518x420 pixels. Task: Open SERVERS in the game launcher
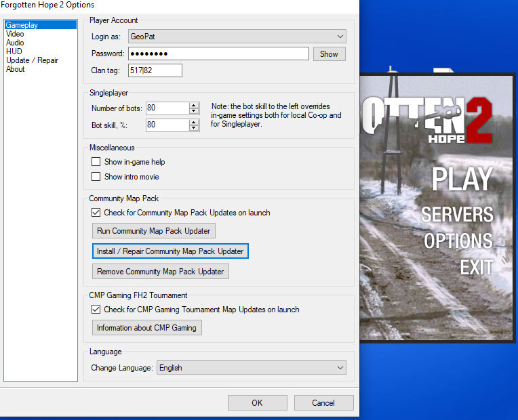(x=457, y=215)
